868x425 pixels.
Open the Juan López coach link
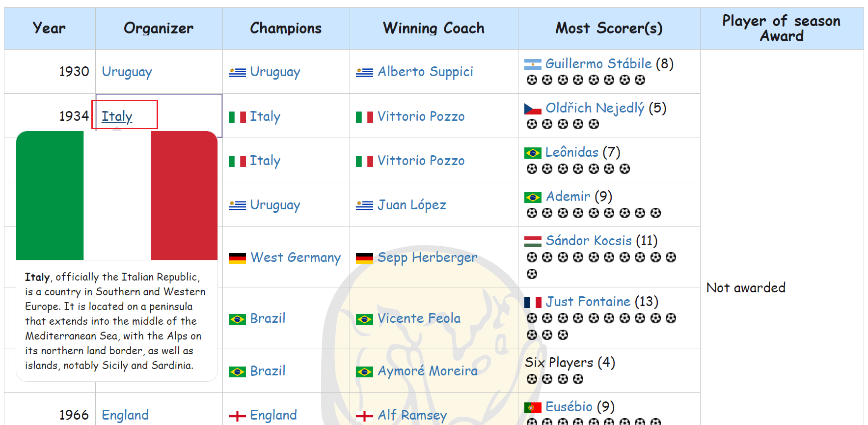click(411, 204)
